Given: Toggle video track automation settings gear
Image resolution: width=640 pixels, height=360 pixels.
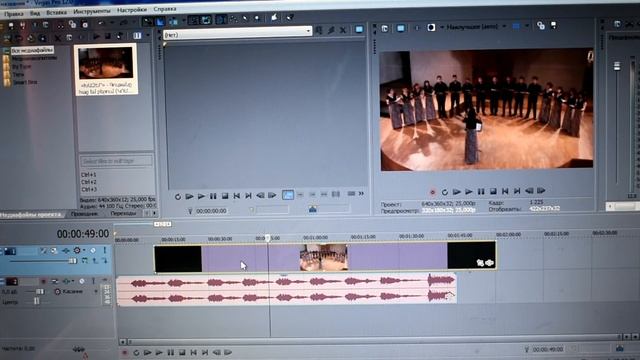Looking at the screenshot, I should coord(77,250).
